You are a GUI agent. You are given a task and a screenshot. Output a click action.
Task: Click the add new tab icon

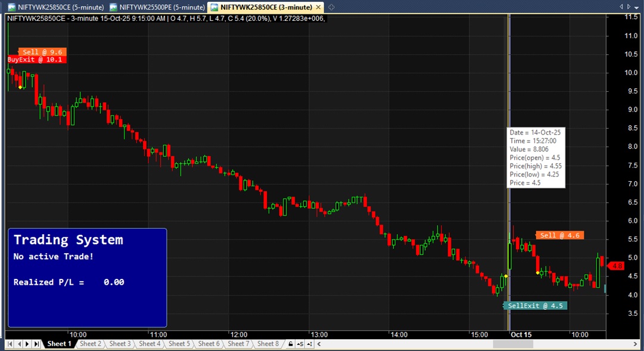[x=331, y=7]
